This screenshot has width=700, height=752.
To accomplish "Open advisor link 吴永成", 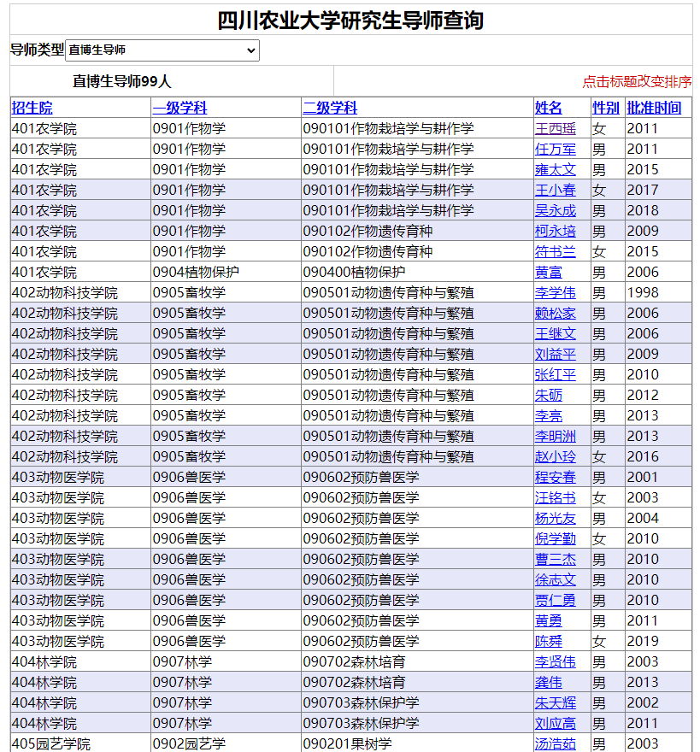I will (555, 210).
